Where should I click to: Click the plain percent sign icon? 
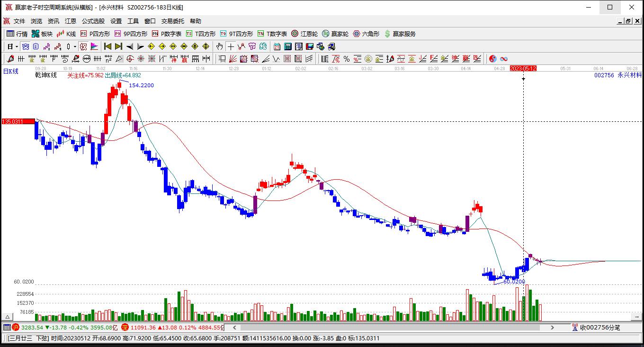click(347, 59)
